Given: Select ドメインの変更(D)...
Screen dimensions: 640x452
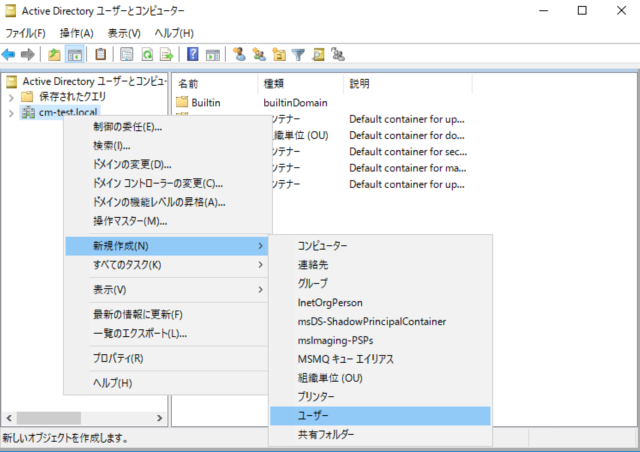Looking at the screenshot, I should (x=167, y=165).
